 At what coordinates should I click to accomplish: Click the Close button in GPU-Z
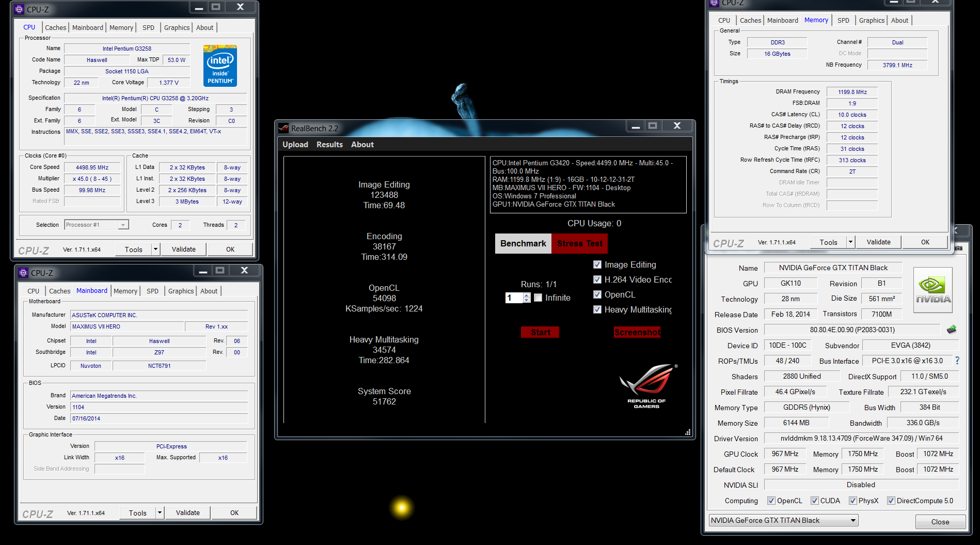(x=940, y=522)
